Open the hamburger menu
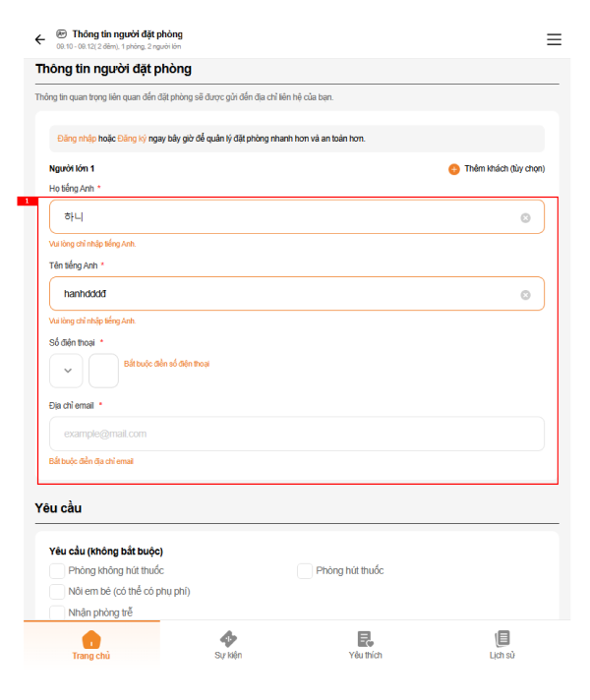Viewport: 590px width, 700px height. coord(554,39)
